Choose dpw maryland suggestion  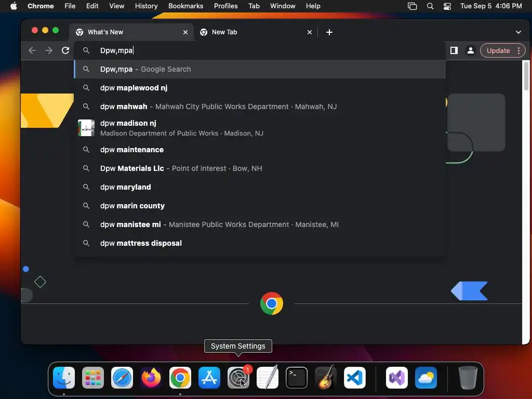[x=260, y=187]
